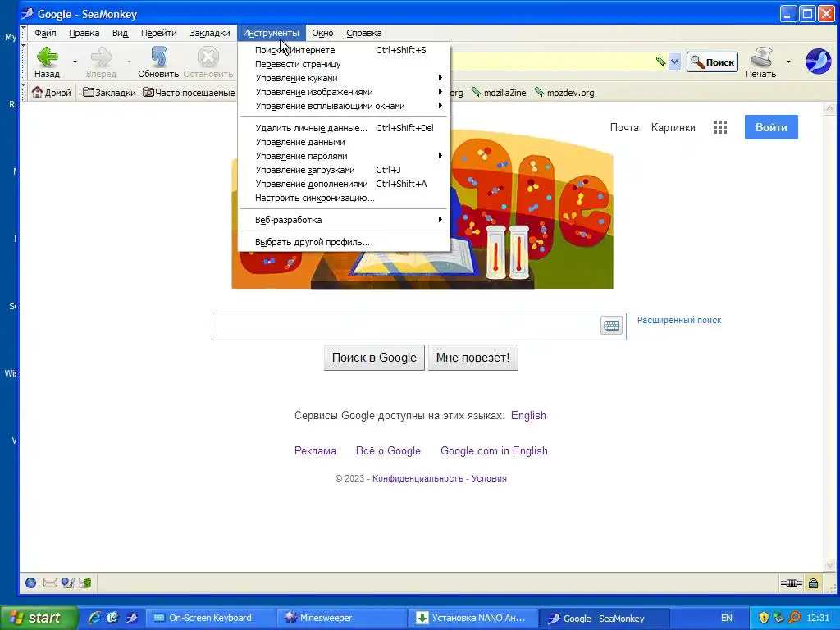Image resolution: width=840 pixels, height=630 pixels.
Task: Open the Вид menu
Action: point(120,33)
